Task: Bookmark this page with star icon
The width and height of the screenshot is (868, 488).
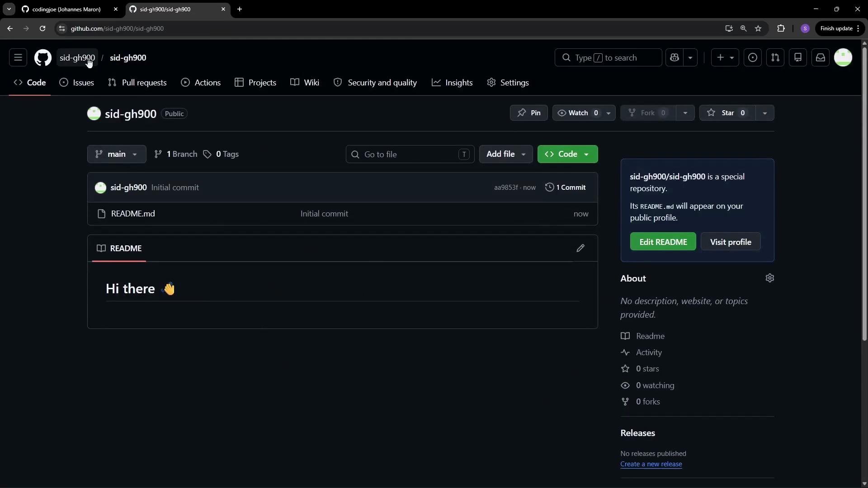Action: (x=758, y=28)
